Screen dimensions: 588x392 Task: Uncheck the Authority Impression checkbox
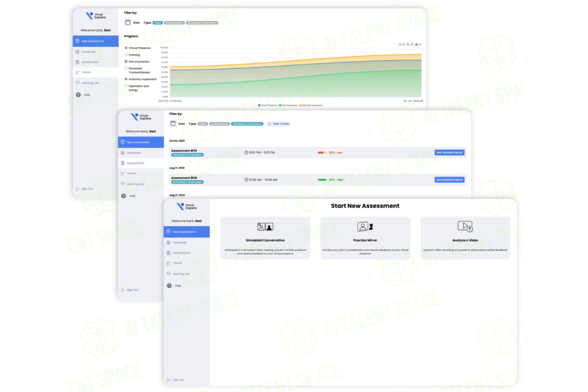[x=126, y=79]
